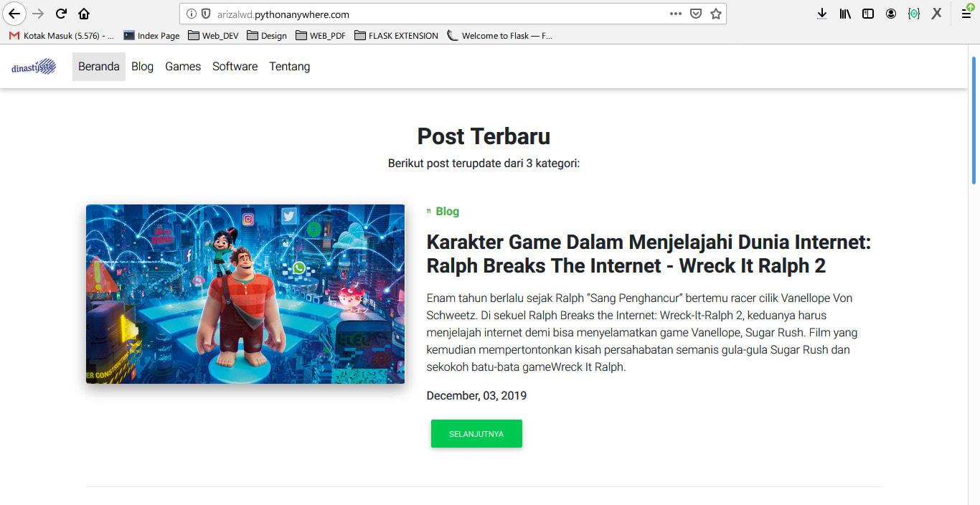Open the Software nav item
Image resolution: width=980 pixels, height=505 pixels.
tap(235, 67)
